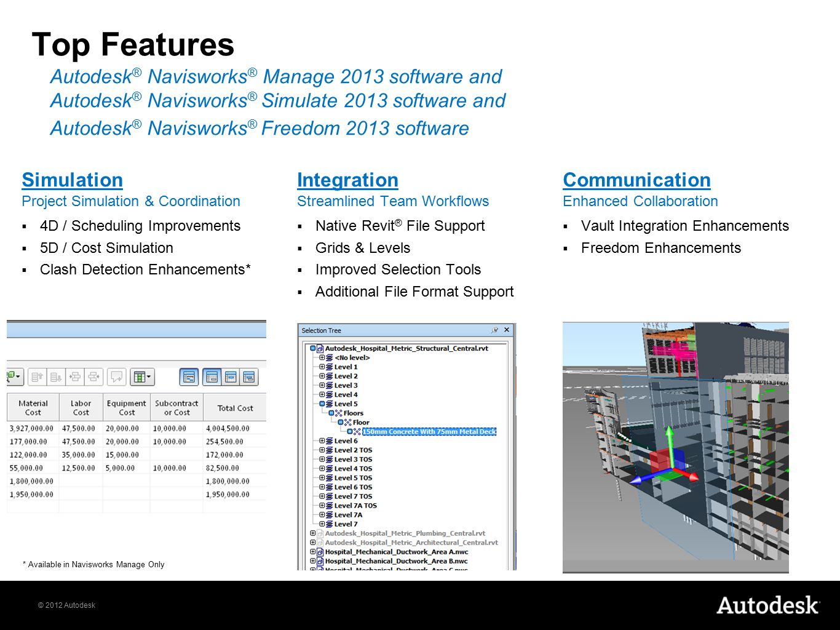The width and height of the screenshot is (840, 630).
Task: Expand the Level 2 node
Action: point(322,376)
